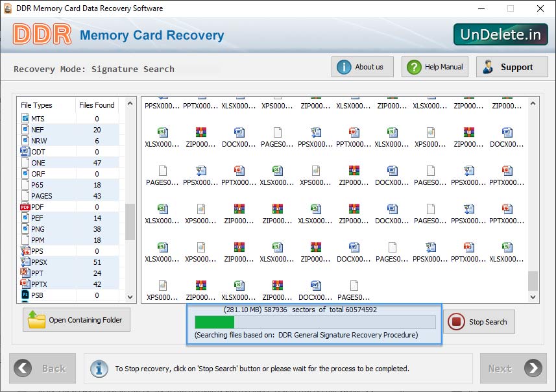Click the file types list scrollbar thumb
556x392 pixels.
tap(130, 222)
